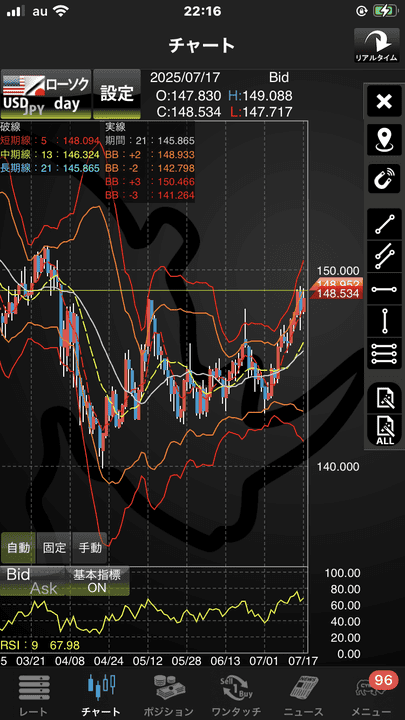Select the horizontal line drawing tool

point(384,289)
